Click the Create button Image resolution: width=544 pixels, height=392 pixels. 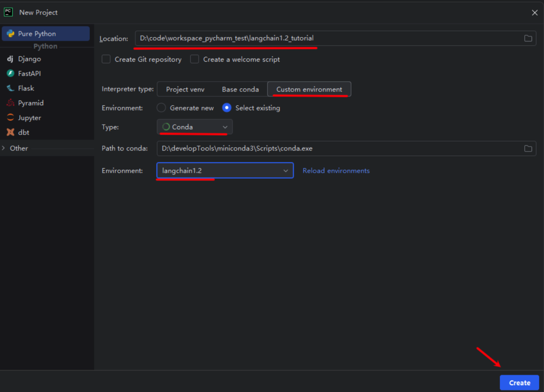[519, 383]
